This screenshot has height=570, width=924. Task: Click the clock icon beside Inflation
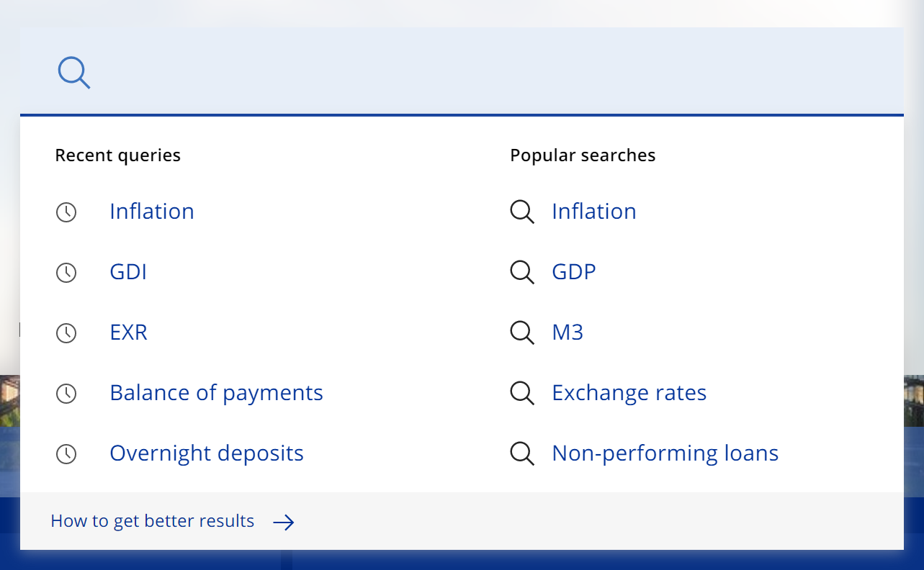click(x=66, y=212)
